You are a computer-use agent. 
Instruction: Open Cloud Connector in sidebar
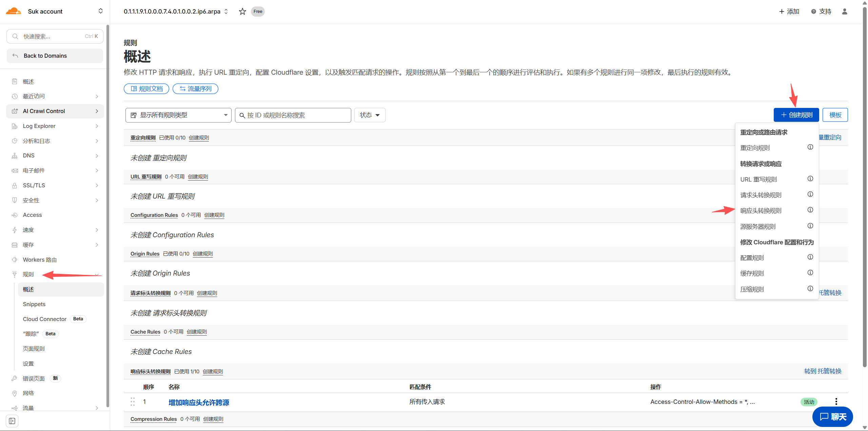pos(45,319)
